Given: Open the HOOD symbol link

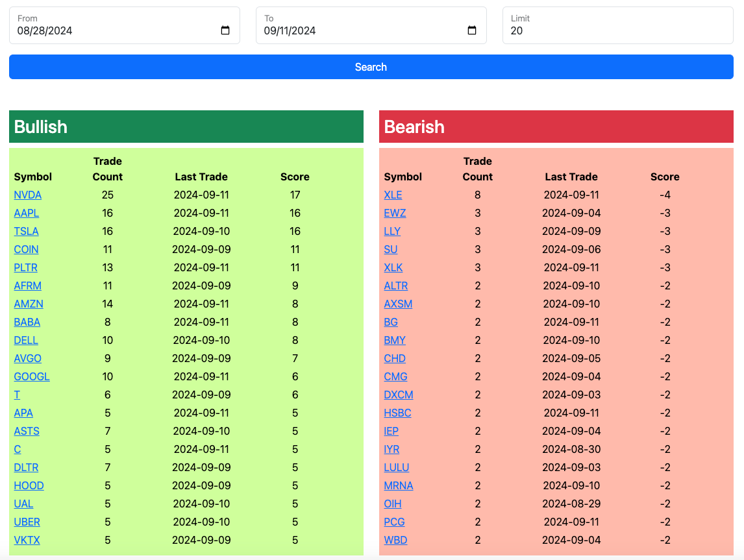Looking at the screenshot, I should coord(29,485).
